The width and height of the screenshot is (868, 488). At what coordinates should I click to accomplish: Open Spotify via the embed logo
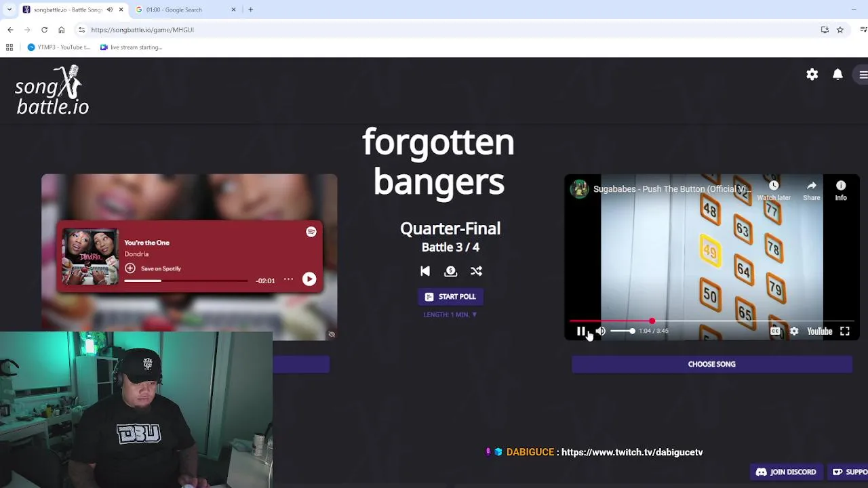tap(311, 232)
